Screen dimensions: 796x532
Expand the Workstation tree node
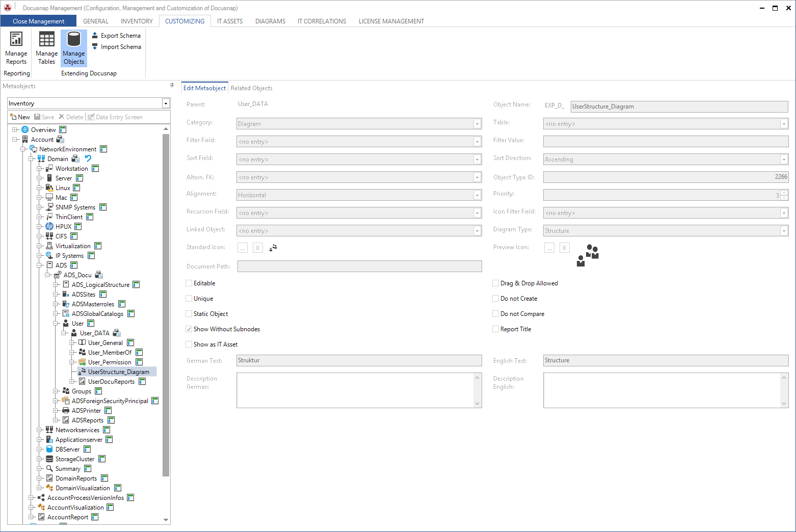[39, 169]
